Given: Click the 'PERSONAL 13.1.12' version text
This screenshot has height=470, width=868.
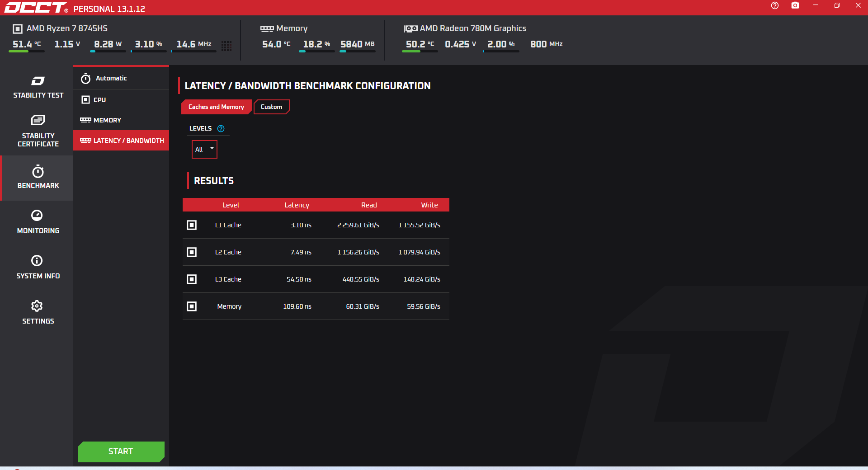Looking at the screenshot, I should [109, 9].
